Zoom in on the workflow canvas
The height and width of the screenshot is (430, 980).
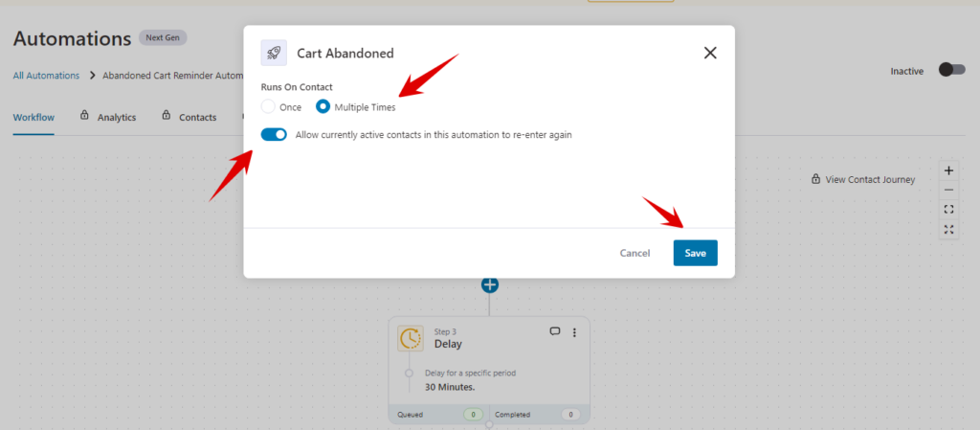(x=948, y=170)
